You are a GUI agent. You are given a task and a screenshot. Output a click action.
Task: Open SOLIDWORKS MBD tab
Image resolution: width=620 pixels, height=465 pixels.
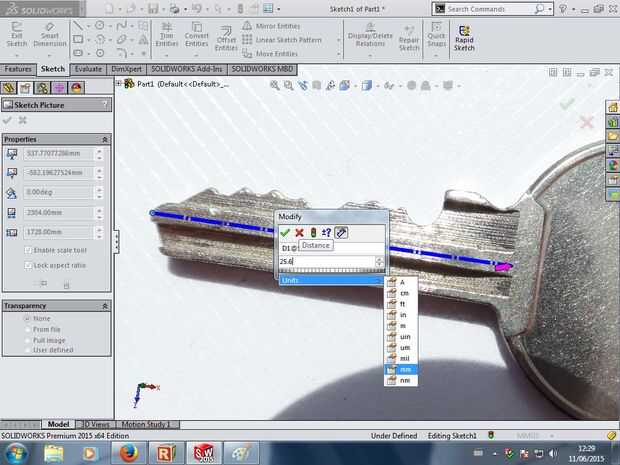click(262, 69)
